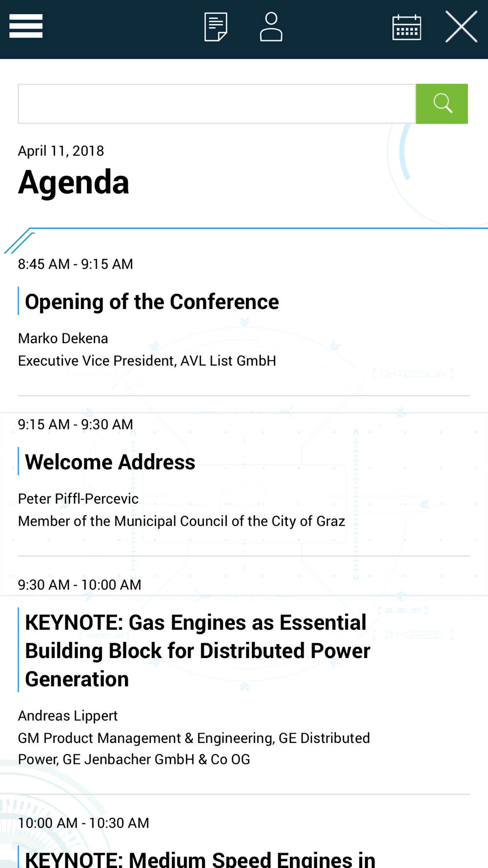
Task: Tap the 10:00 AM - 10:30 AM slot
Action: (x=83, y=823)
